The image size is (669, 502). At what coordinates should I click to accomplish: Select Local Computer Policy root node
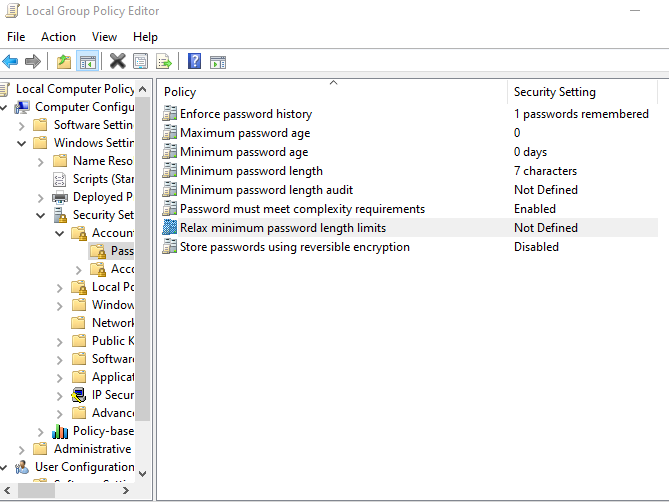click(x=75, y=89)
